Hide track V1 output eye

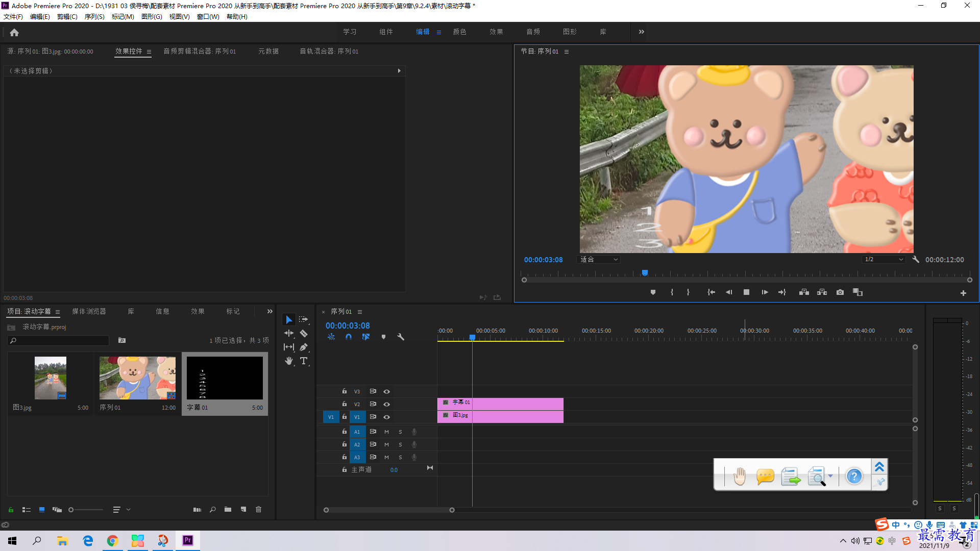pos(387,417)
